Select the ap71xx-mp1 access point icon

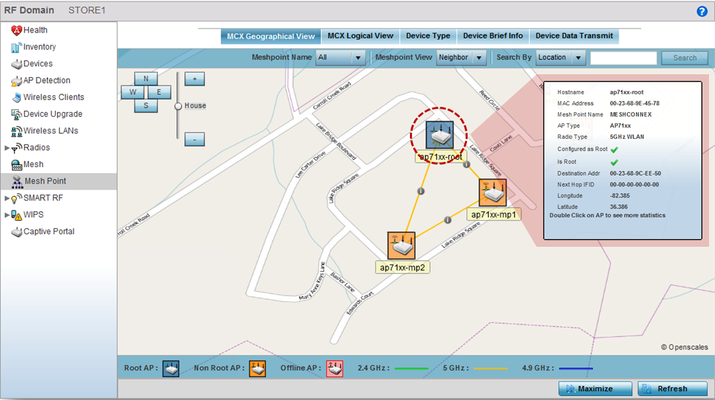point(492,192)
